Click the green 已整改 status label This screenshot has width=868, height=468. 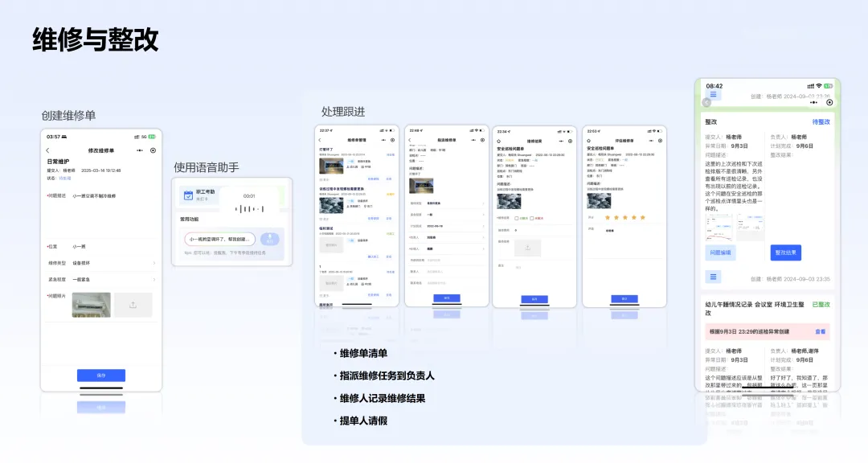tap(821, 305)
